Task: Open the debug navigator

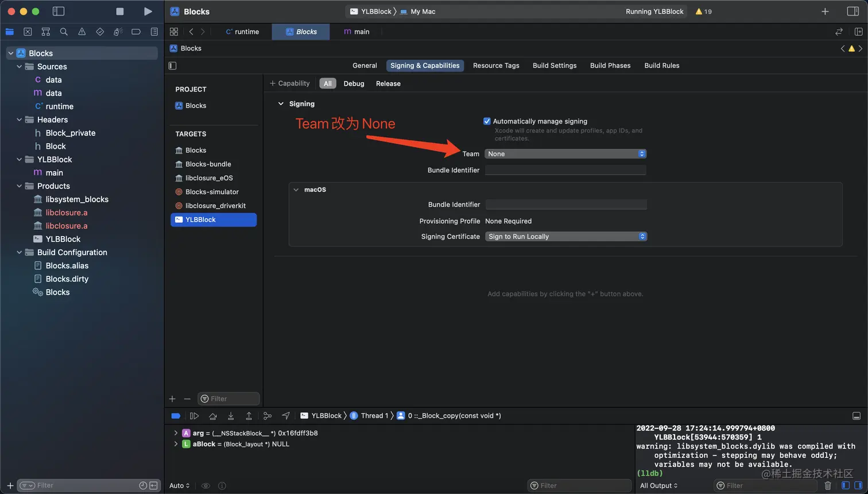Action: coord(118,32)
